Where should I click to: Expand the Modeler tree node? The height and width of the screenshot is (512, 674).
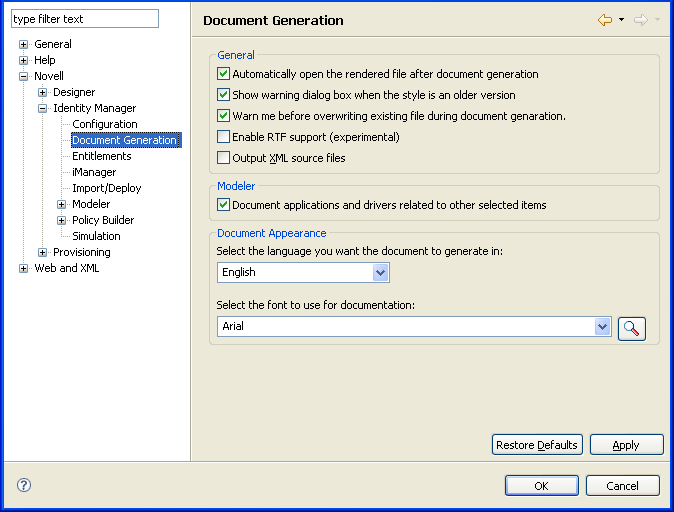click(61, 204)
